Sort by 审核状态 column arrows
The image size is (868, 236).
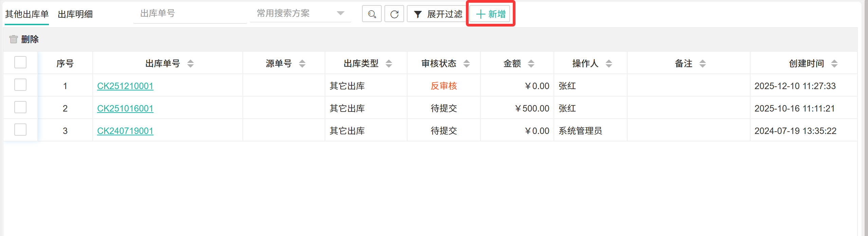467,64
